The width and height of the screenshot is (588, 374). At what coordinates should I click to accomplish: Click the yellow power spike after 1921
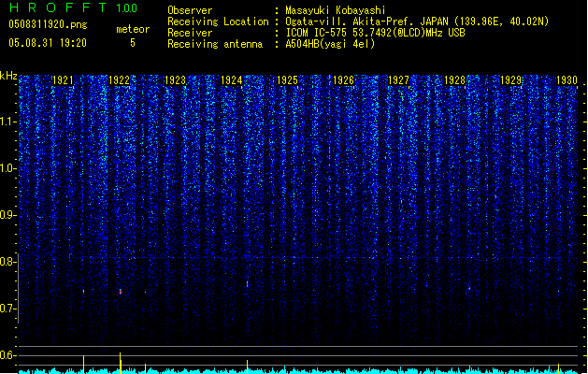pos(83,365)
